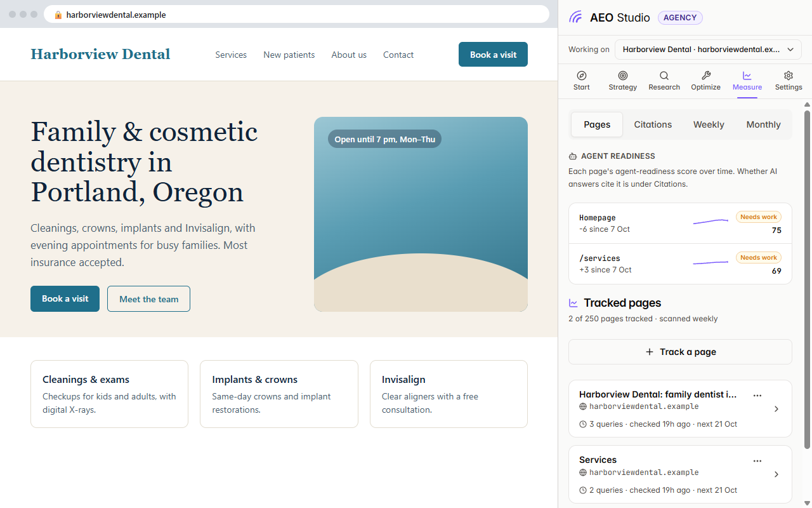Expand the Harborview Dental tracked page chevron
The width and height of the screenshot is (812, 508).
point(776,409)
